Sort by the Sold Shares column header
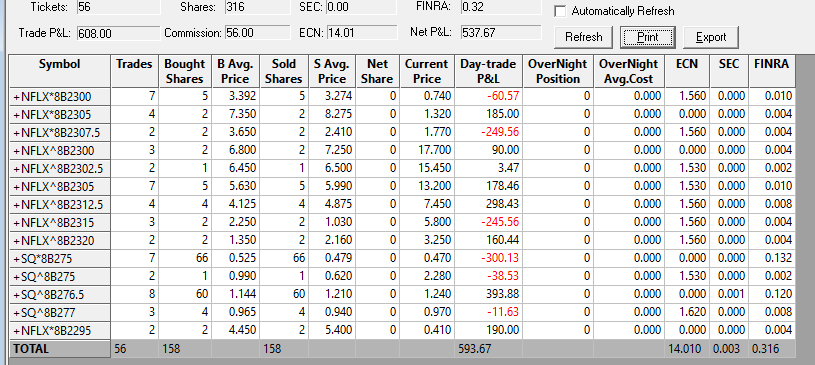815x365 pixels. [283, 71]
